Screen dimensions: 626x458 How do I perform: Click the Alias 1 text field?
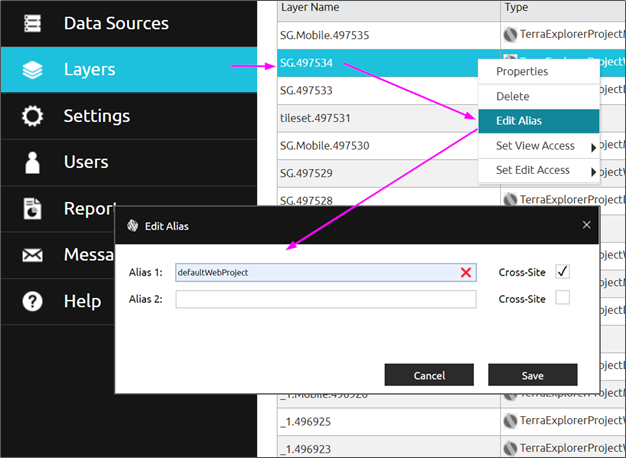pyautogui.click(x=326, y=273)
